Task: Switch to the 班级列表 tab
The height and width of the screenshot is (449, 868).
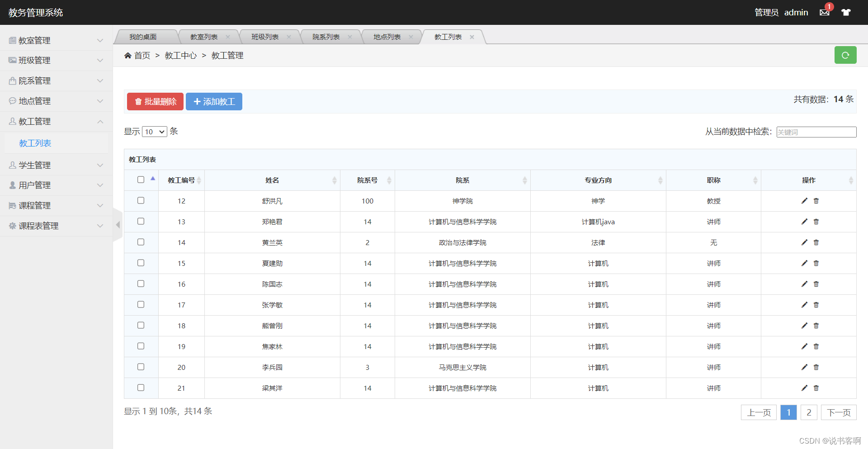Action: pos(265,37)
